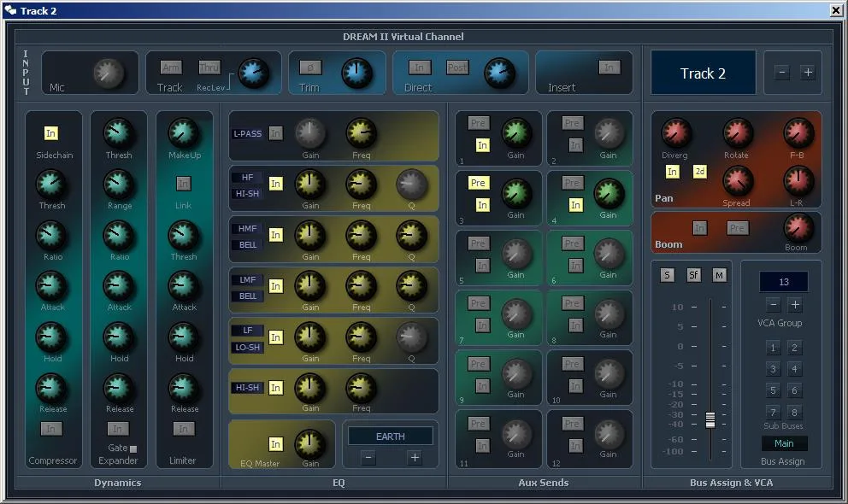Click the Aux Send 1 Gain knob
848x504 pixels.
pos(516,133)
